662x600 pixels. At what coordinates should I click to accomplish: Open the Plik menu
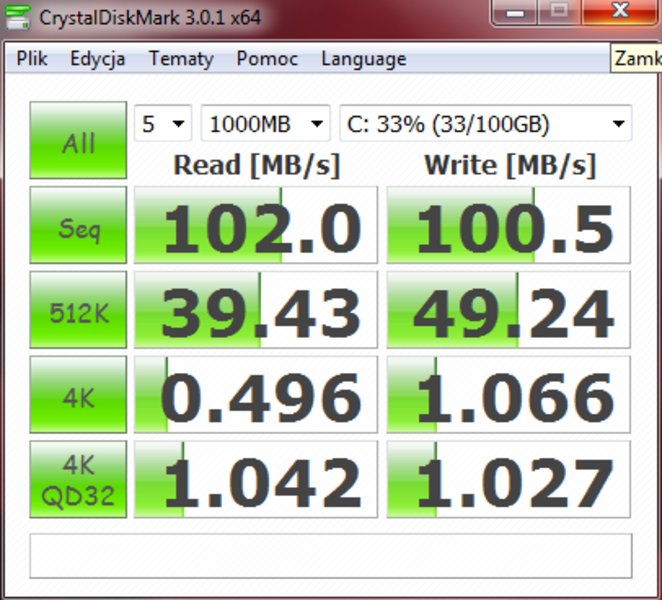[33, 59]
